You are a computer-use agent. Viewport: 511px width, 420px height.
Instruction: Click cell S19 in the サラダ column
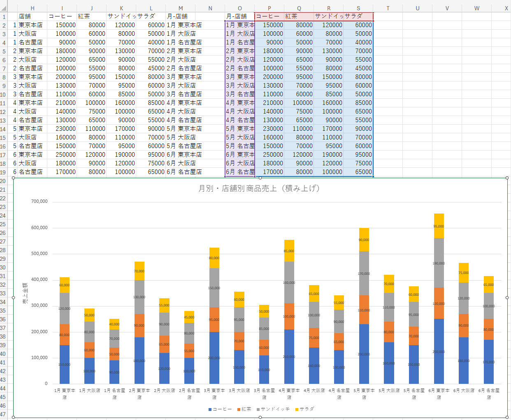358,172
